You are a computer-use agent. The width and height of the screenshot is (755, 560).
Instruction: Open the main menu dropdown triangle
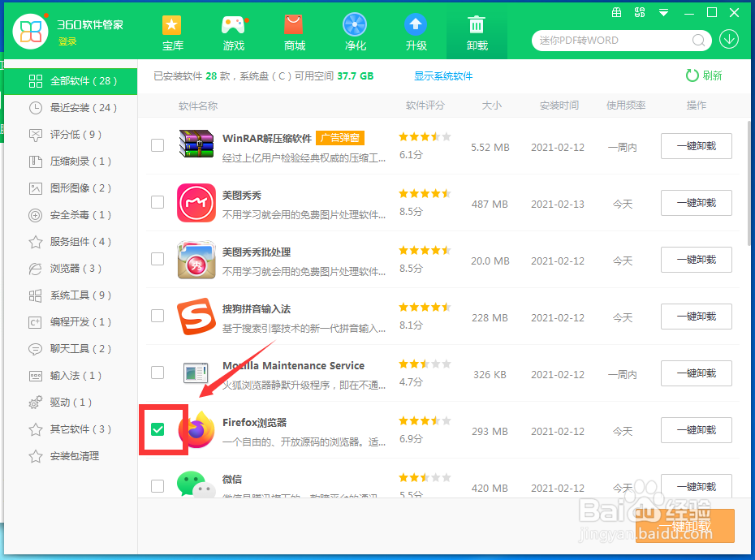(663, 13)
